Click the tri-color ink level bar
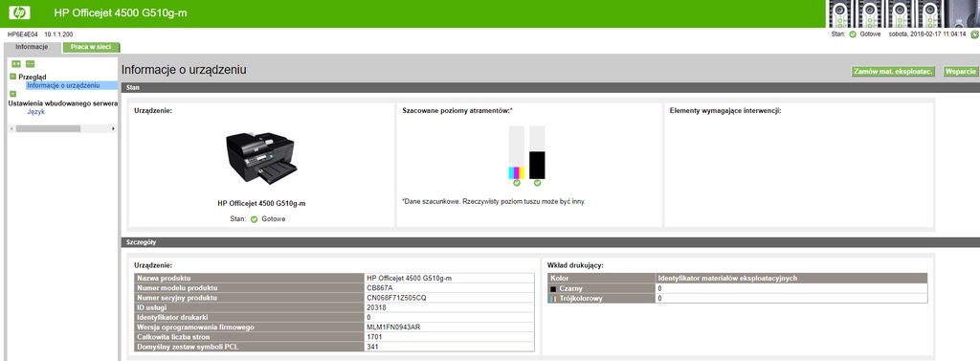The width and height of the screenshot is (980, 361). click(x=516, y=152)
